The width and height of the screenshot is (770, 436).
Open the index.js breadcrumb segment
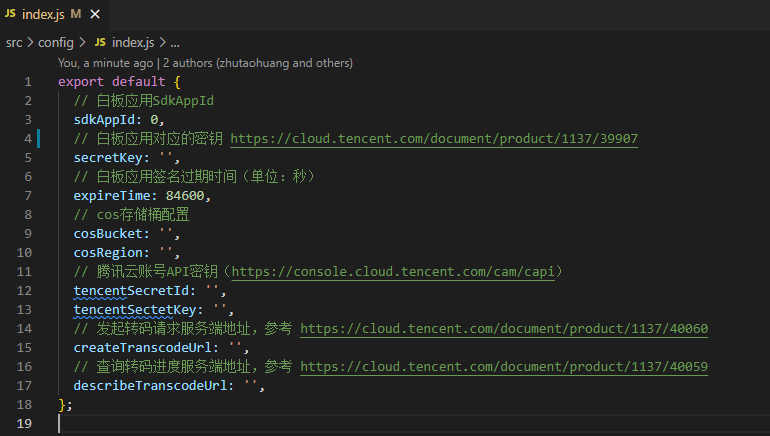tap(133, 43)
